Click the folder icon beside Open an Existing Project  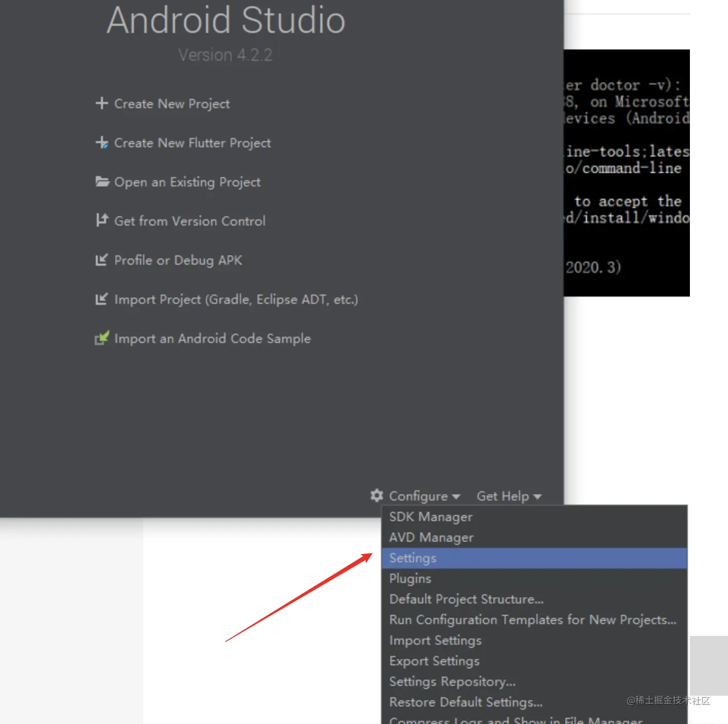[x=102, y=182]
